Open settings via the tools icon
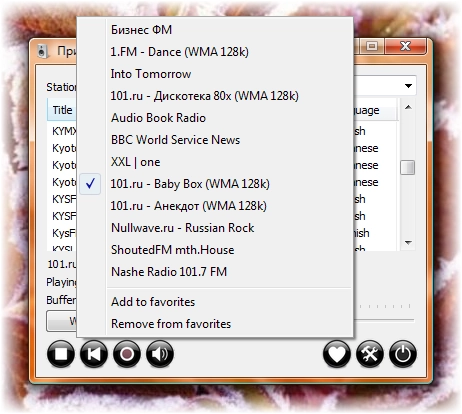Screen dimensions: 462x414 coord(370,354)
